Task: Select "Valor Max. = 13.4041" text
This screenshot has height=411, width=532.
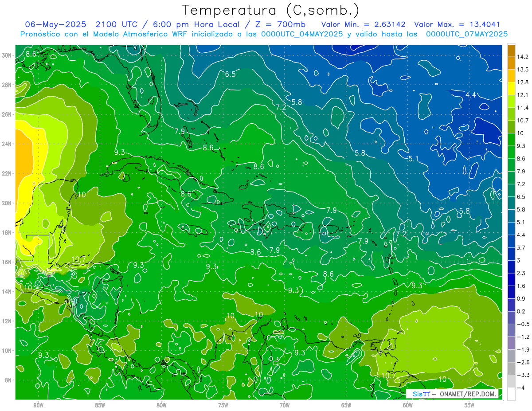Action: tap(457, 24)
